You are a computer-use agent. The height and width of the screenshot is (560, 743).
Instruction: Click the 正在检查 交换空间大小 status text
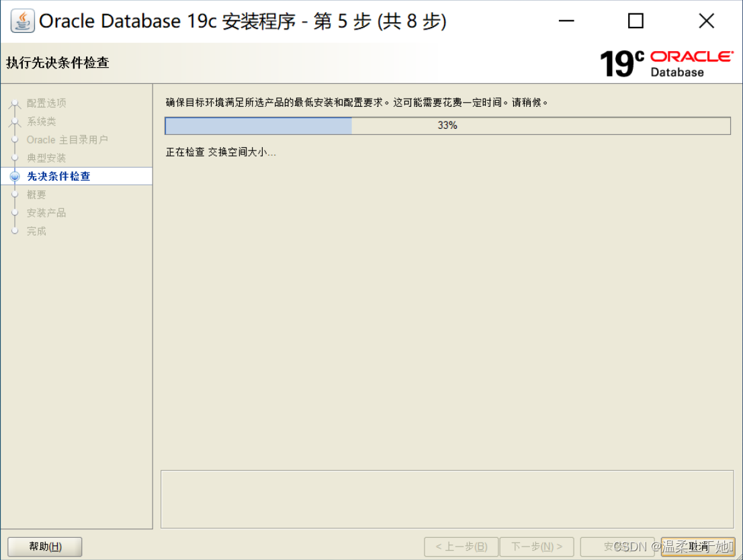coord(221,152)
